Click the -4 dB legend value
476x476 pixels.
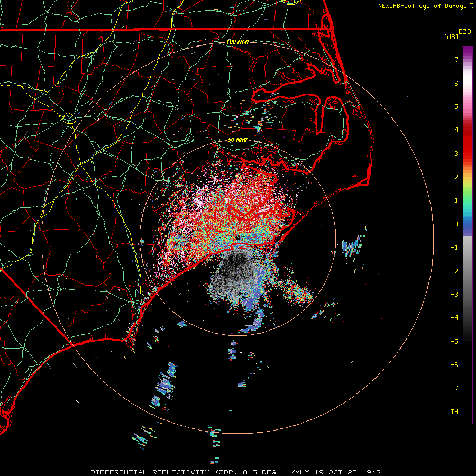pyautogui.click(x=454, y=318)
